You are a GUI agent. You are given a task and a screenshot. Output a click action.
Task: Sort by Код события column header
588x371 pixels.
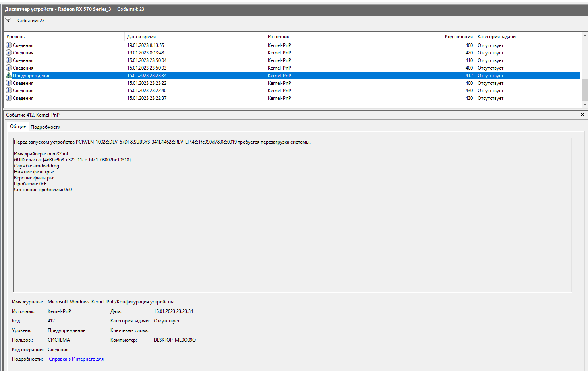[422, 37]
